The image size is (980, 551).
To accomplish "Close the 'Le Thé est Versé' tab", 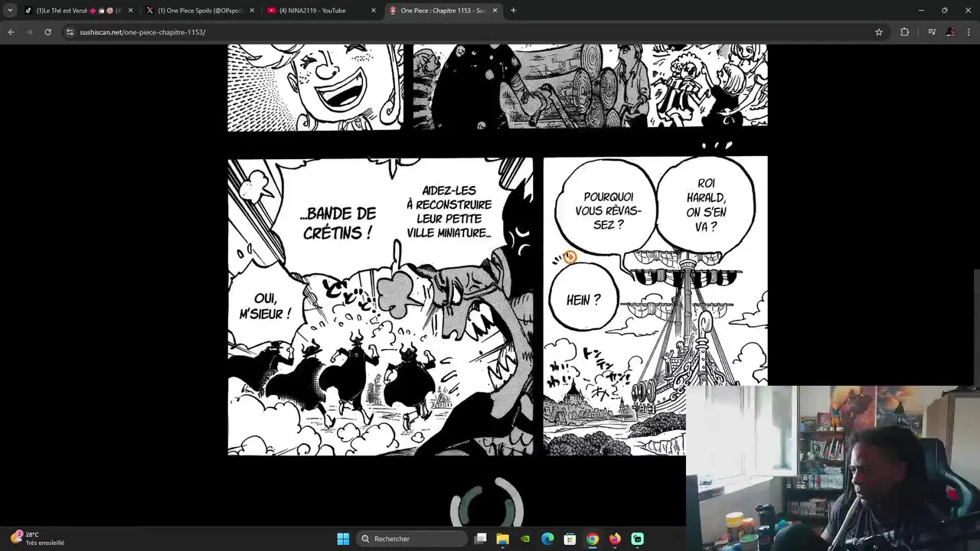I will [x=130, y=11].
